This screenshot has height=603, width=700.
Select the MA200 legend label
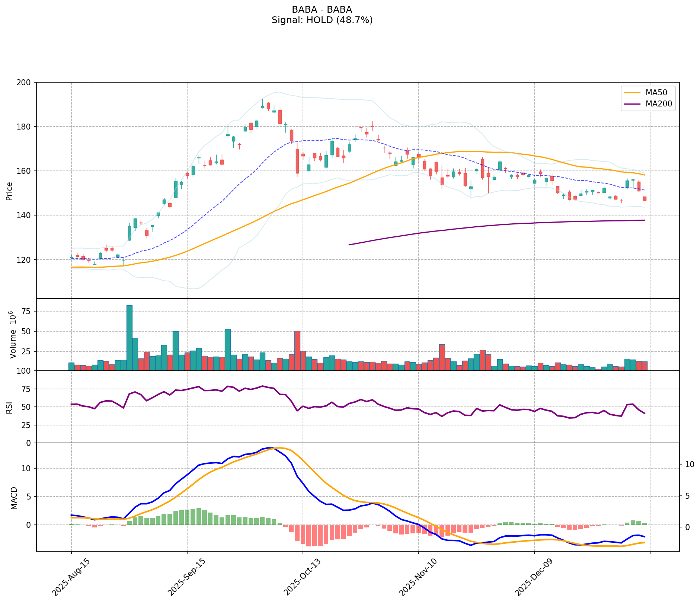[x=659, y=104]
